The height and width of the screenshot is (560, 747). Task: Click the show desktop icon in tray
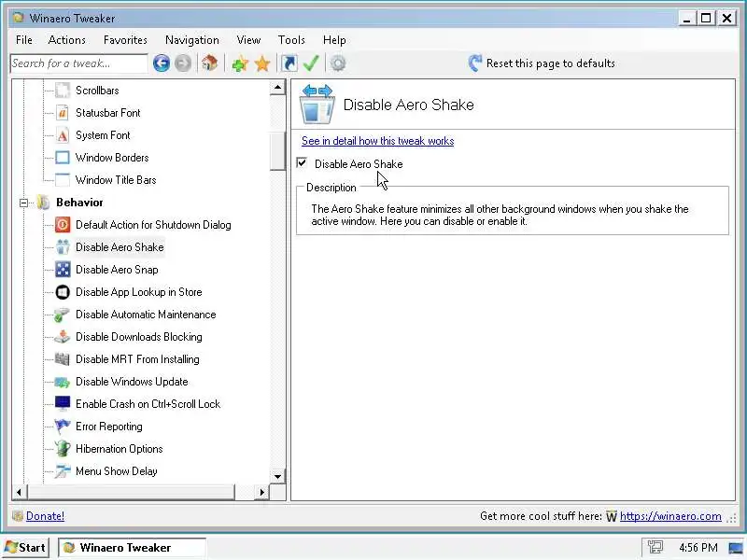click(x=736, y=548)
